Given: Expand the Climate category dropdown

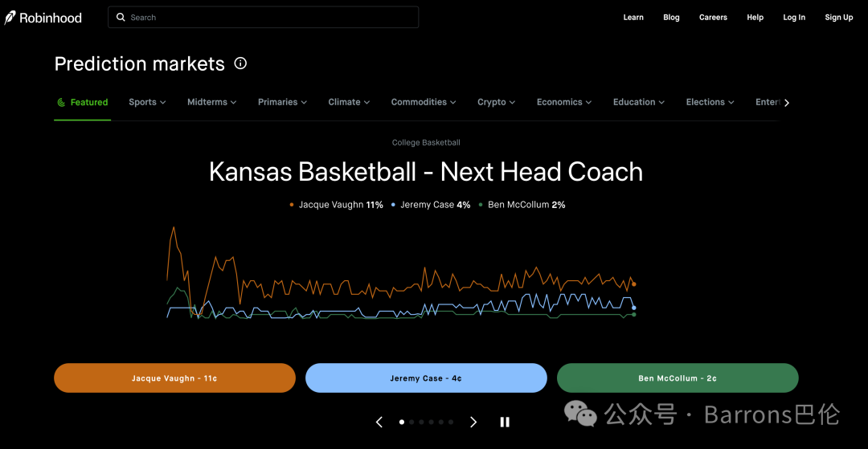Looking at the screenshot, I should (349, 102).
